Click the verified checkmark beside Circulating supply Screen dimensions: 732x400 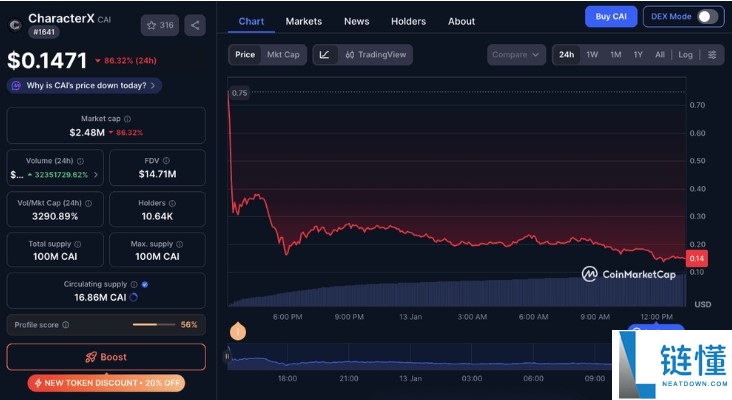tap(145, 284)
